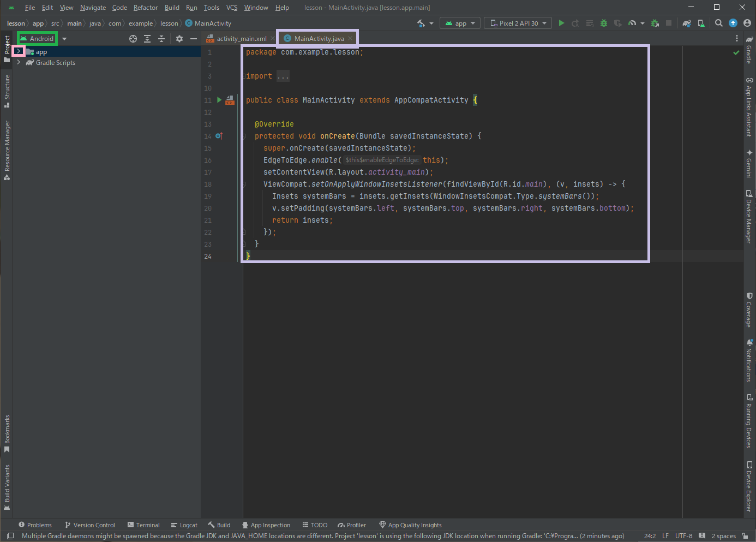The width and height of the screenshot is (756, 542).
Task: Hide the Project panel with minus icon
Action: [194, 39]
